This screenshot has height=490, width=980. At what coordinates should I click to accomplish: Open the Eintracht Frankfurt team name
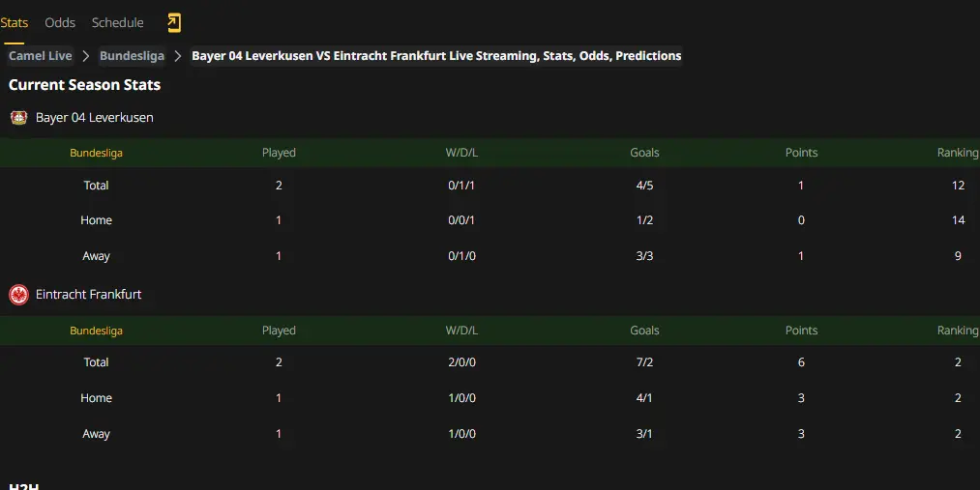point(88,295)
